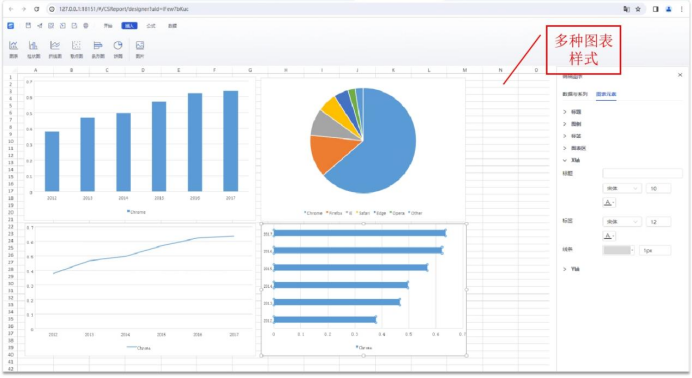Close the chart settings side panel
Screen dimensions: 692x378
(x=680, y=75)
